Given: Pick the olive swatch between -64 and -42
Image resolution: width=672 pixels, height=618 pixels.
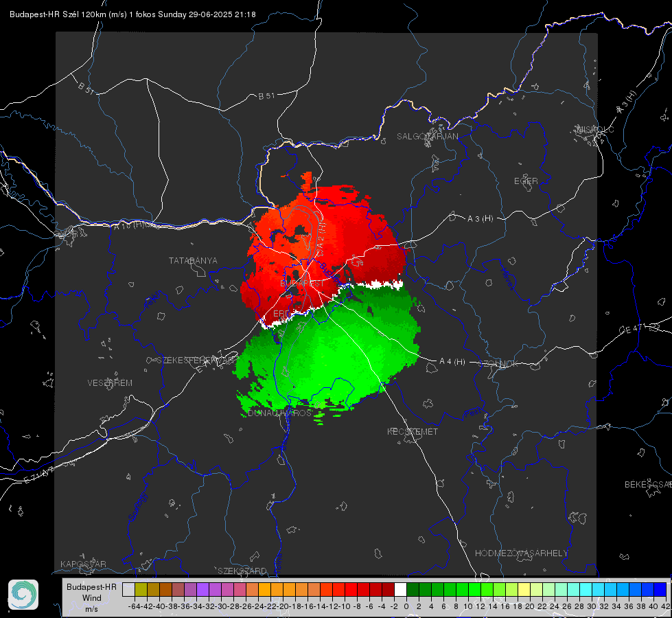Looking at the screenshot, I should coord(141,589).
